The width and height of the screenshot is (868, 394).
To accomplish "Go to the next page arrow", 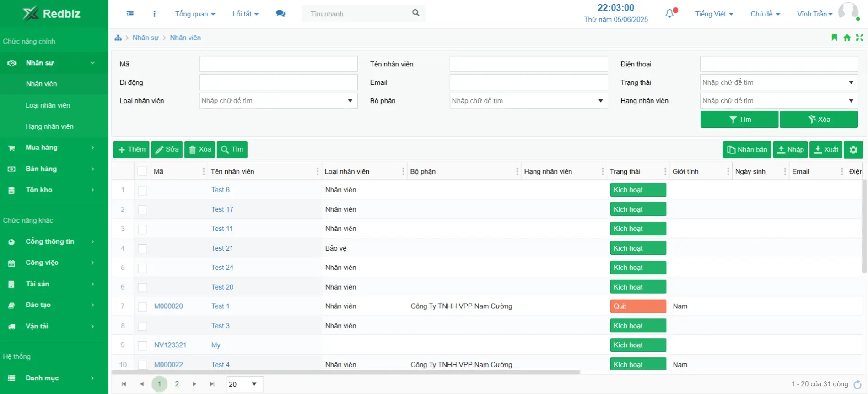I will coord(194,384).
